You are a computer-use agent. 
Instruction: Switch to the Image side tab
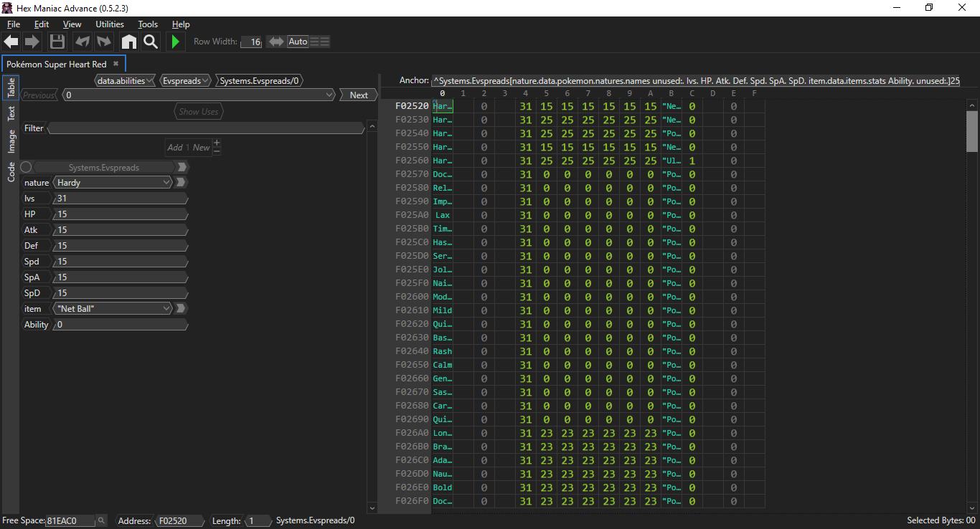(x=11, y=141)
